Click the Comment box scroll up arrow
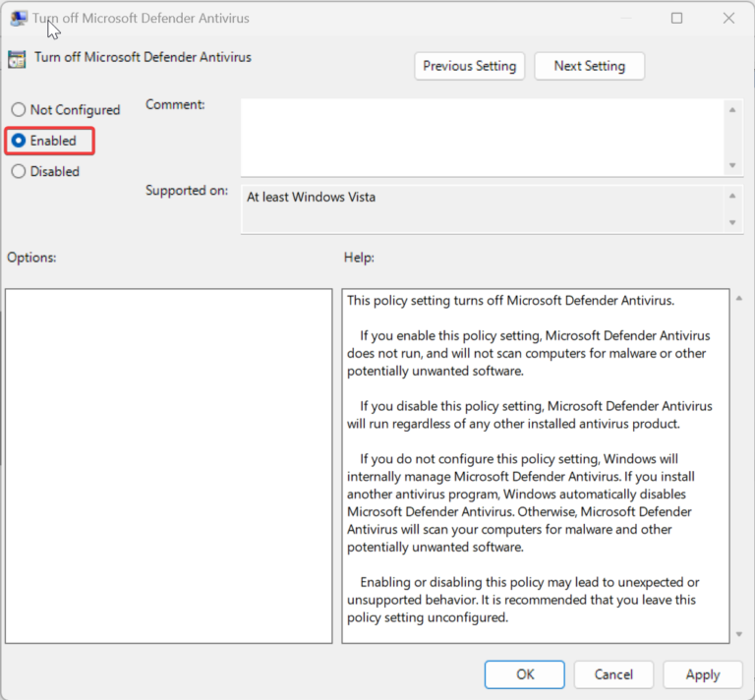Viewport: 755px width, 700px height. [732, 110]
